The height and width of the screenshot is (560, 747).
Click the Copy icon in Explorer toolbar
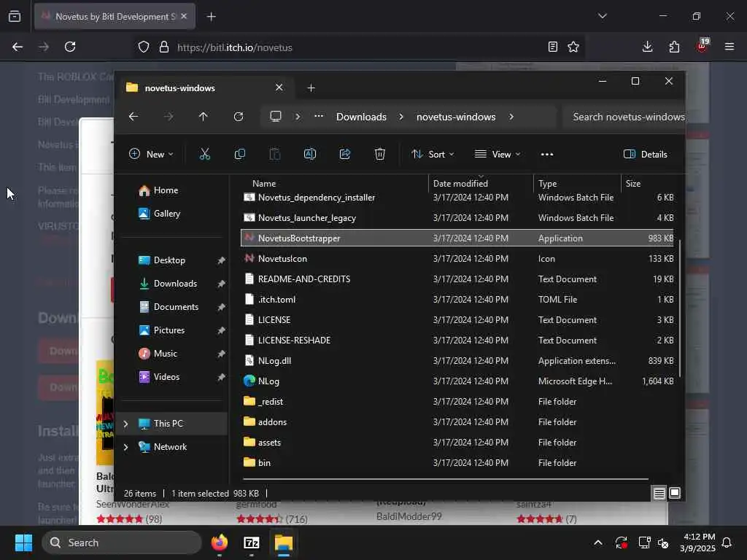239,155
